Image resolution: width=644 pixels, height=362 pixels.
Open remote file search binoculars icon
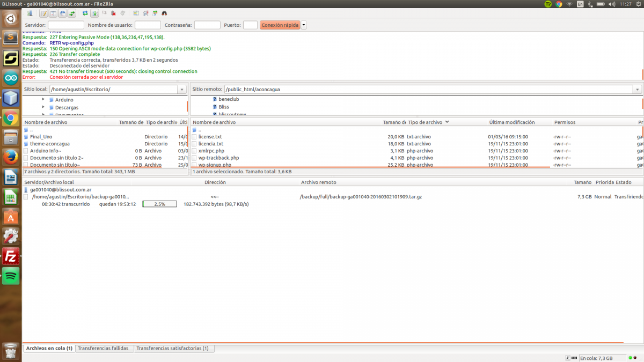164,13
